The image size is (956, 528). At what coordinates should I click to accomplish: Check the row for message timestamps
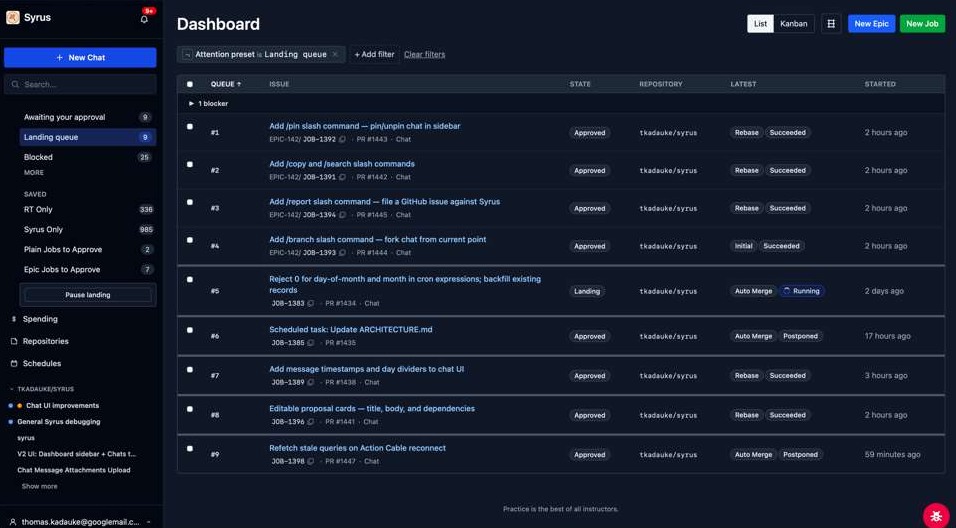click(x=190, y=370)
